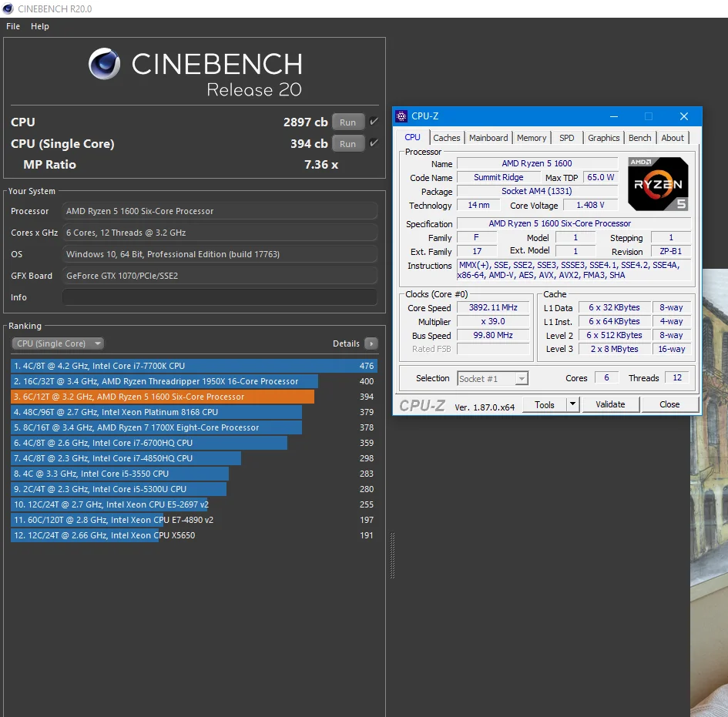728x717 pixels.
Task: Run the CPU multi-core benchmark
Action: click(x=347, y=122)
